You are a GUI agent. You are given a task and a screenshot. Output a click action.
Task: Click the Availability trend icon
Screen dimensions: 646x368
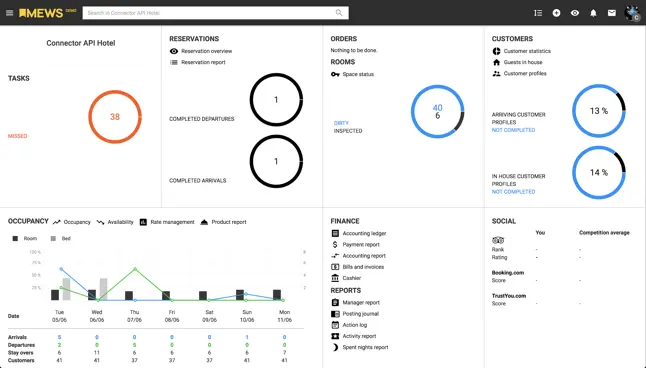point(100,222)
